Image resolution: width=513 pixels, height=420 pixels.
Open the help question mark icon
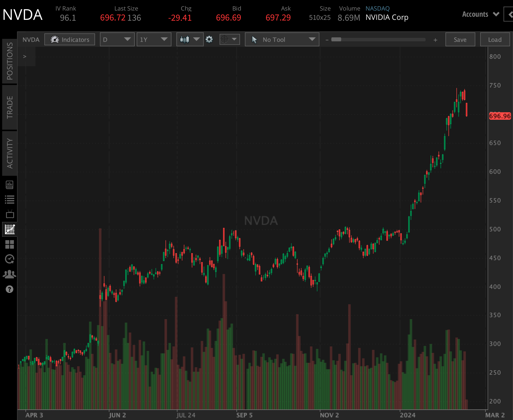(10, 289)
